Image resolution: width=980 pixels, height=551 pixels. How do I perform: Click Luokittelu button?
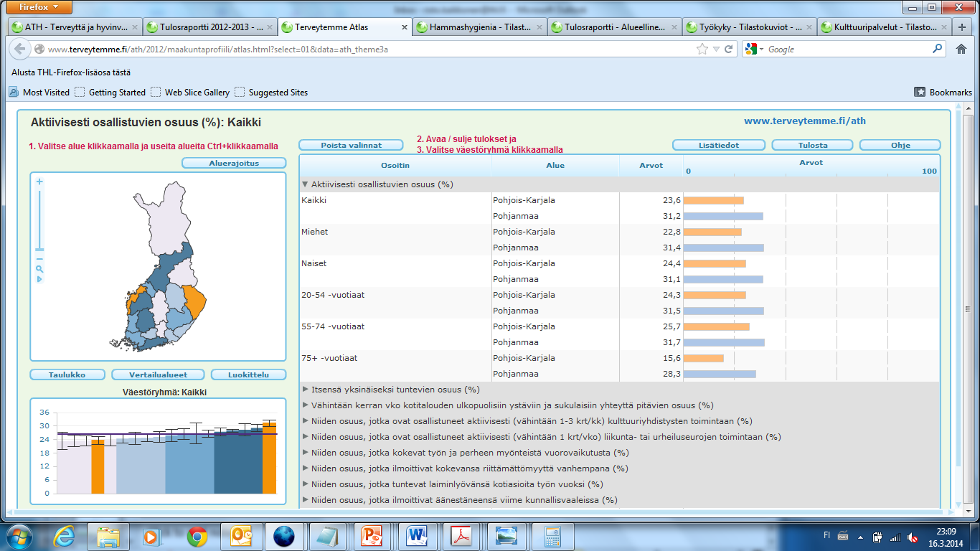(x=248, y=375)
